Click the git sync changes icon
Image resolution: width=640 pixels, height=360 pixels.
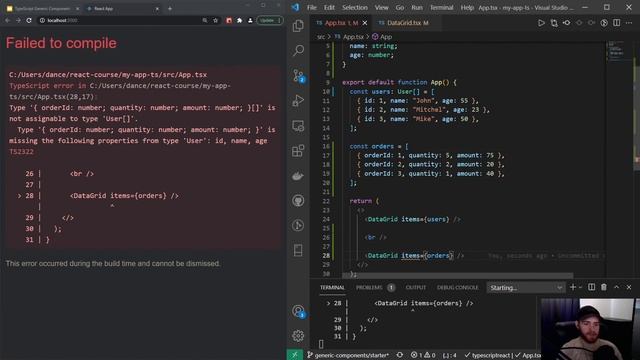point(400,355)
